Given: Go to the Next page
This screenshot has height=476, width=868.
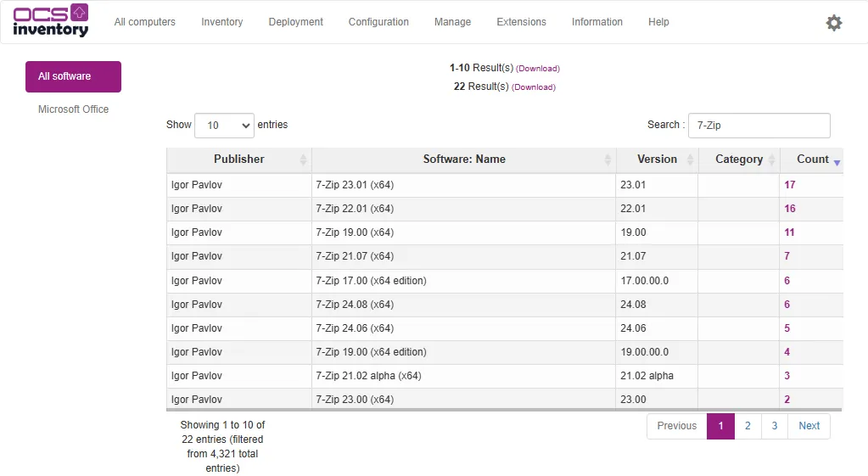Looking at the screenshot, I should 809,426.
